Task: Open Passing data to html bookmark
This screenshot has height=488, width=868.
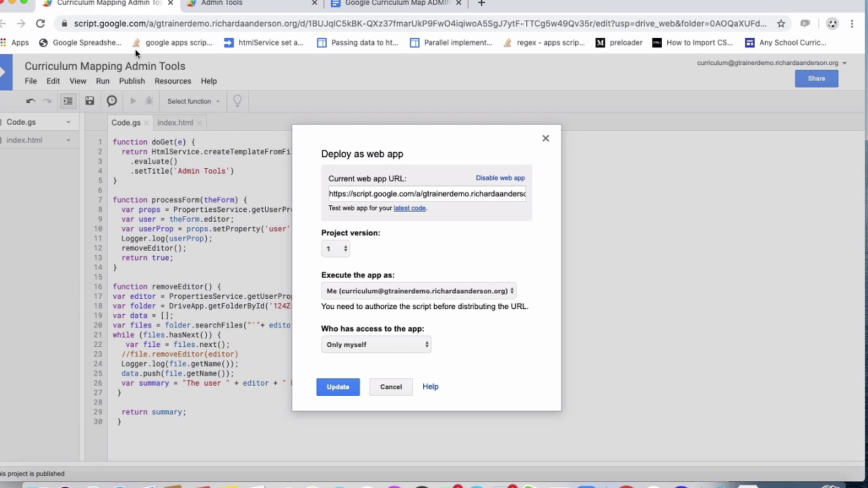Action: (357, 43)
